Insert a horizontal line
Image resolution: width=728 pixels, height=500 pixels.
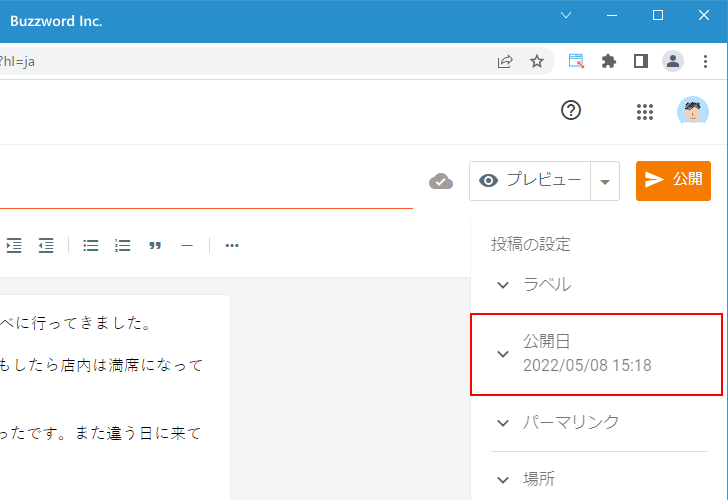tap(187, 246)
